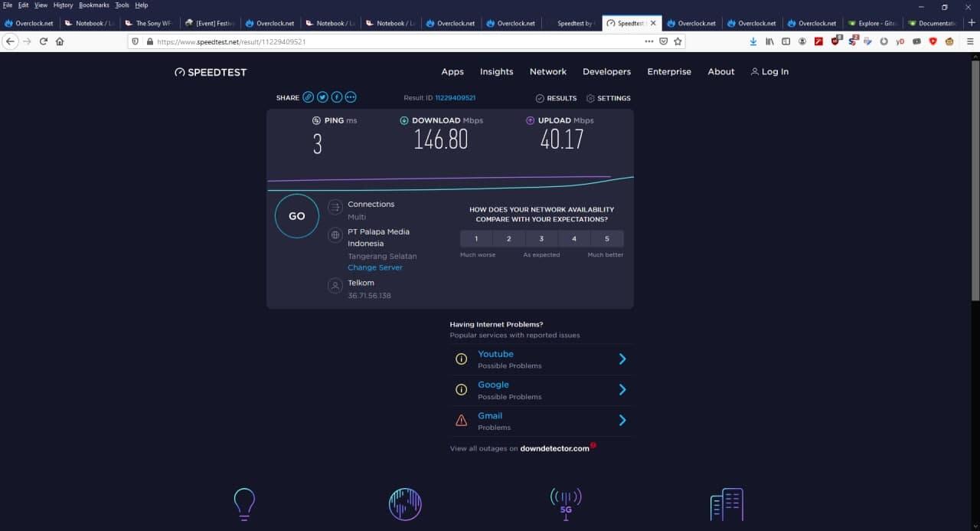Viewport: 980px width, 531px height.
Task: Click the Change Server link
Action: [x=374, y=267]
